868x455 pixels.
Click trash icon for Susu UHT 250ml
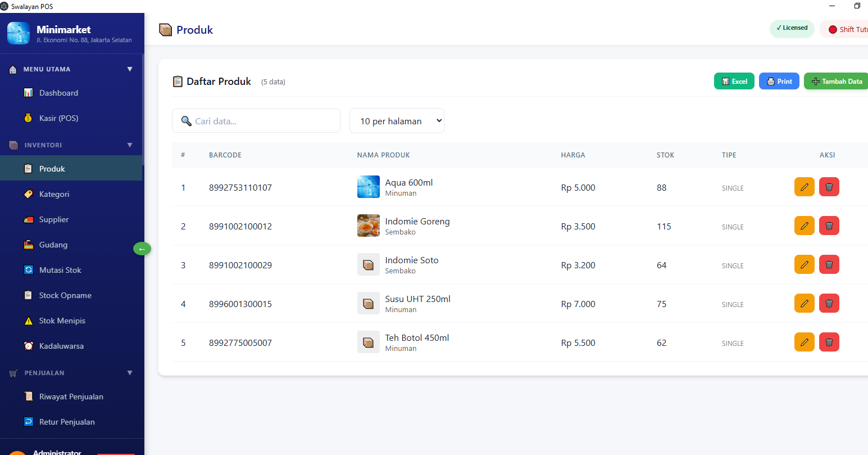tap(829, 303)
